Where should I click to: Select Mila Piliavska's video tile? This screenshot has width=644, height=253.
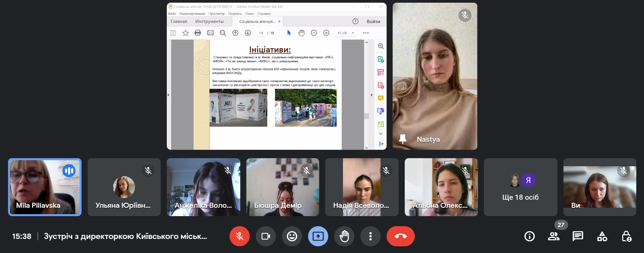tap(45, 187)
